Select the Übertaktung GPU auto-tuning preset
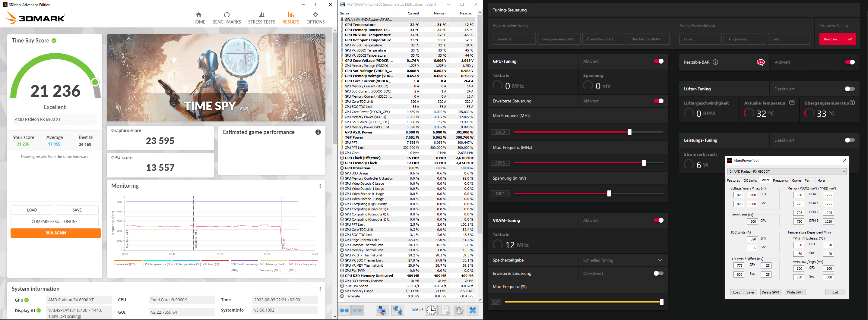Viewport: 868px width, 320px height. pyautogui.click(x=603, y=39)
